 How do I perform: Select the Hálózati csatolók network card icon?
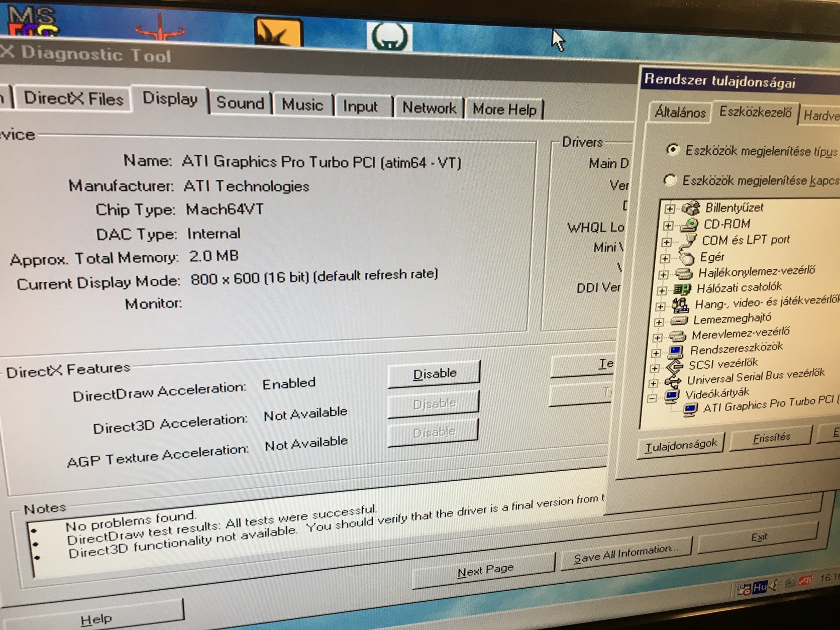click(682, 289)
